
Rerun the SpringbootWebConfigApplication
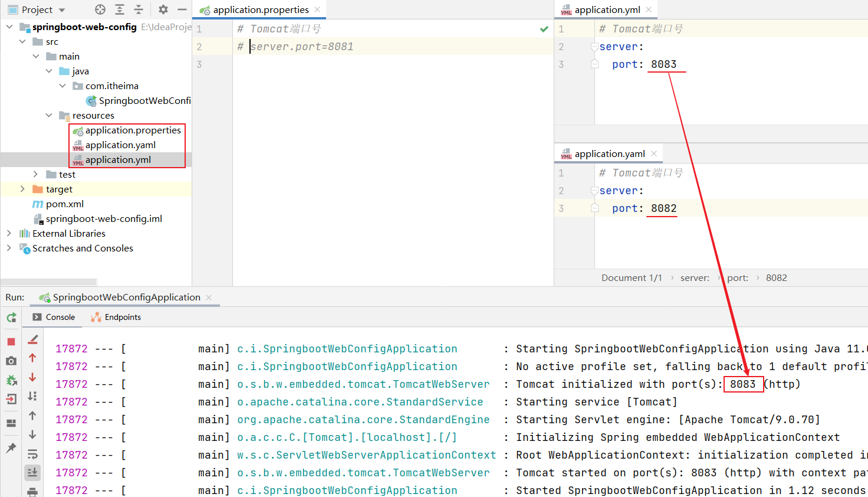coord(11,318)
